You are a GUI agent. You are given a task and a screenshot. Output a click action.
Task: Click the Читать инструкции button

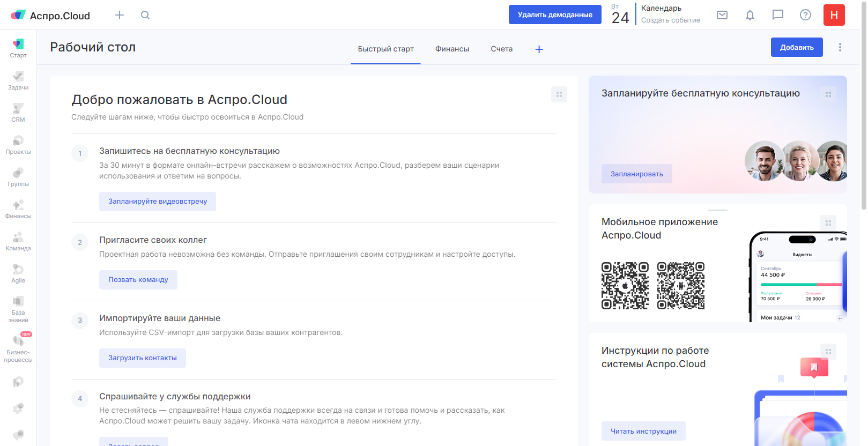click(643, 431)
